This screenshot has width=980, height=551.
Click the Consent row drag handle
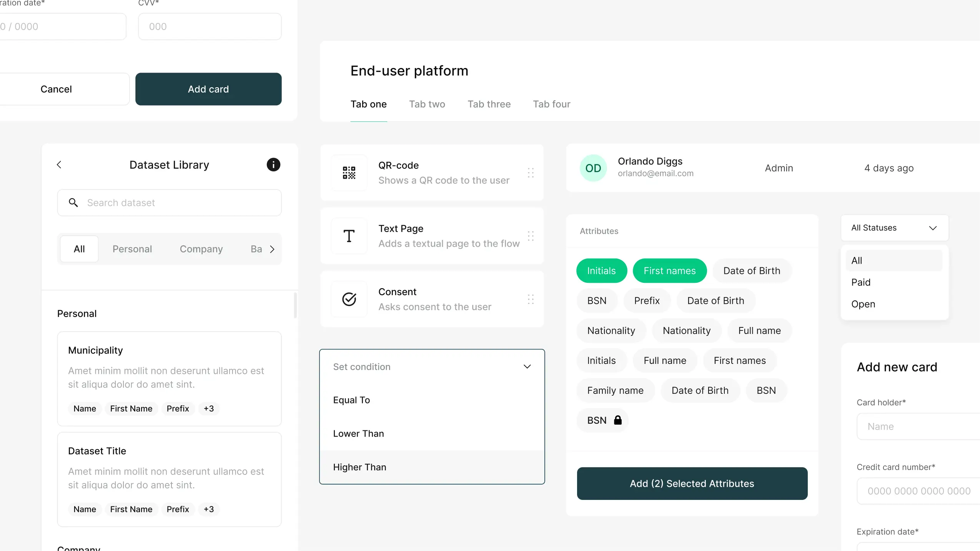point(531,299)
